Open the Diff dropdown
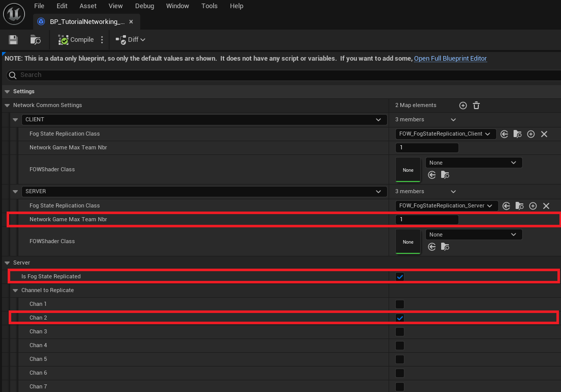561x392 pixels. coord(131,40)
